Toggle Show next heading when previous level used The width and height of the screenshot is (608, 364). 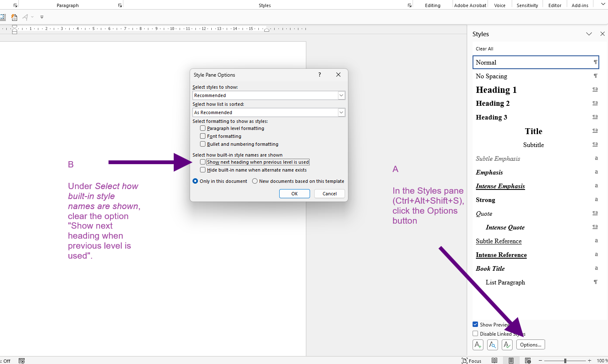203,162
